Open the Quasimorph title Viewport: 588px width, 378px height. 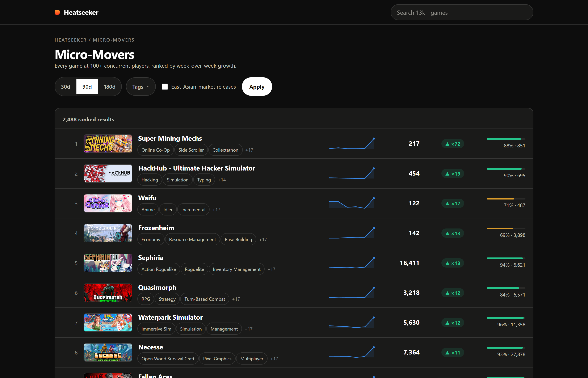coord(157,287)
